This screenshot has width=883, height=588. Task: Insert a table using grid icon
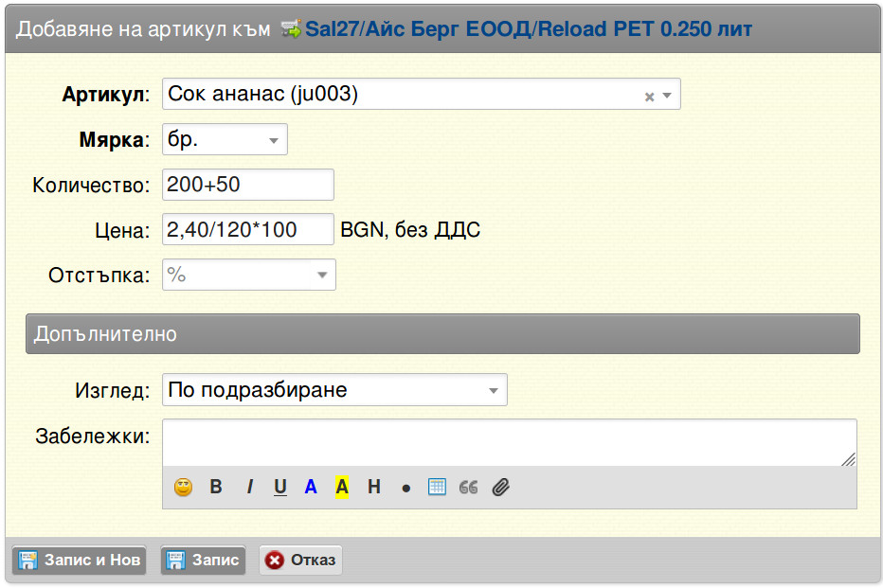click(x=437, y=487)
